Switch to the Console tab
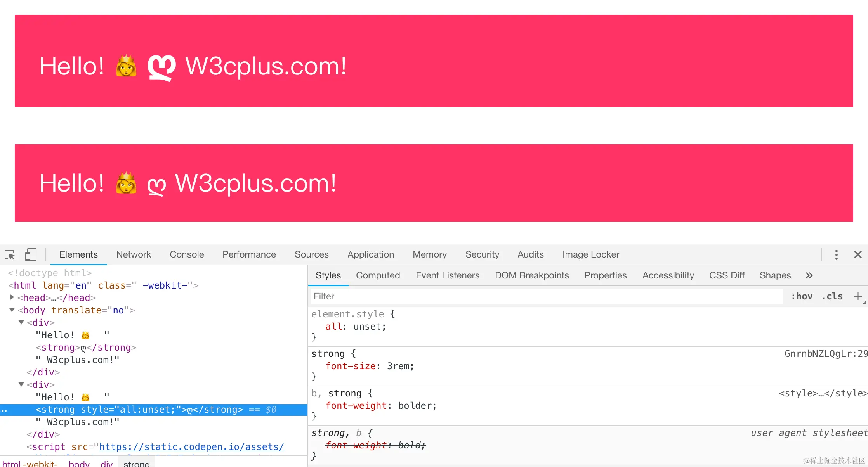The image size is (868, 467). coord(186,255)
